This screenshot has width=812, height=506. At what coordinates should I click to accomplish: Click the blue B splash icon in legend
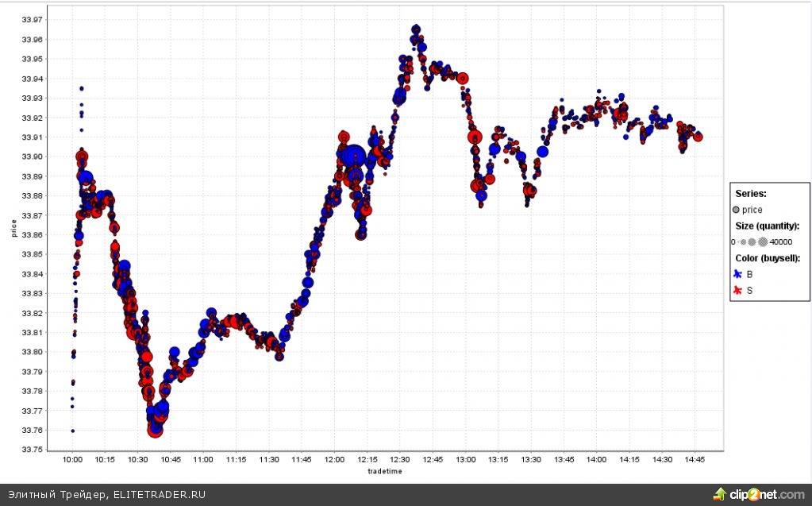tap(737, 274)
